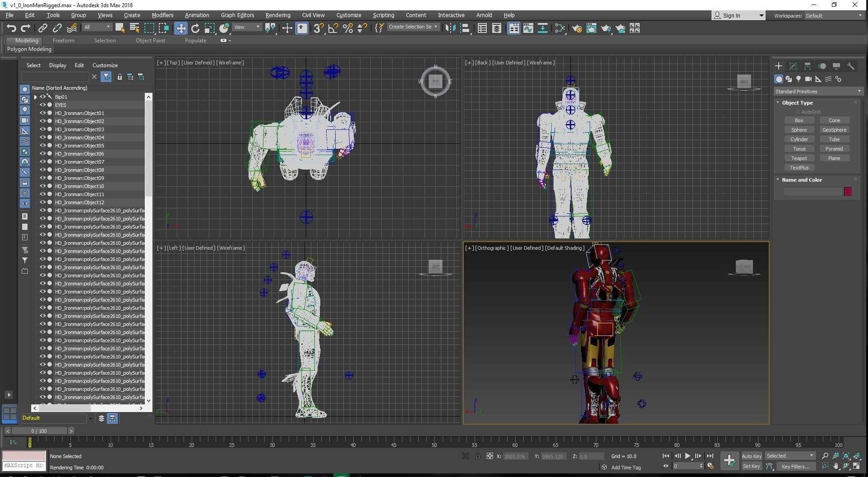868x477 pixels.
Task: Toggle the Auto Key mode
Action: click(752, 456)
